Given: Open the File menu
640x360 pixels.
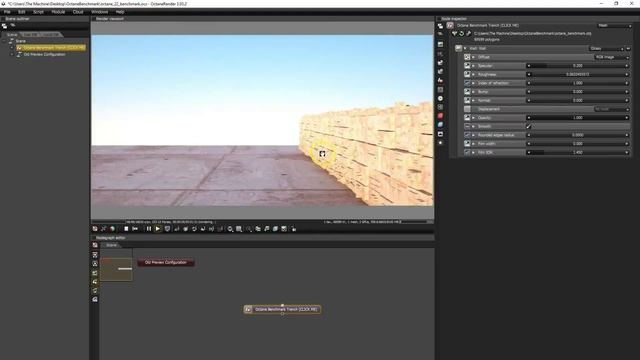Looking at the screenshot, I should click(7, 12).
